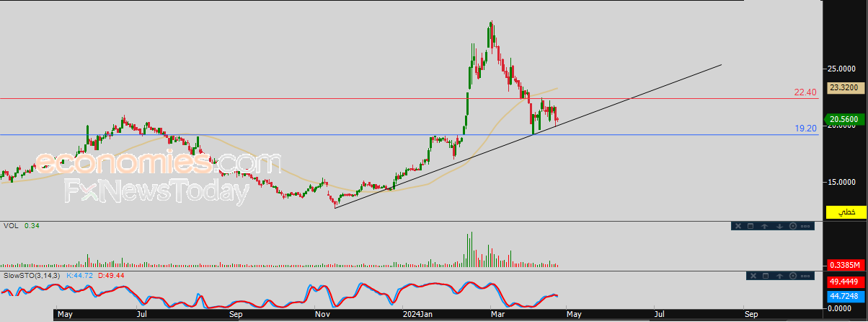Maximize the SlowSTO indicator panel
The width and height of the screenshot is (868, 322).
766,276
